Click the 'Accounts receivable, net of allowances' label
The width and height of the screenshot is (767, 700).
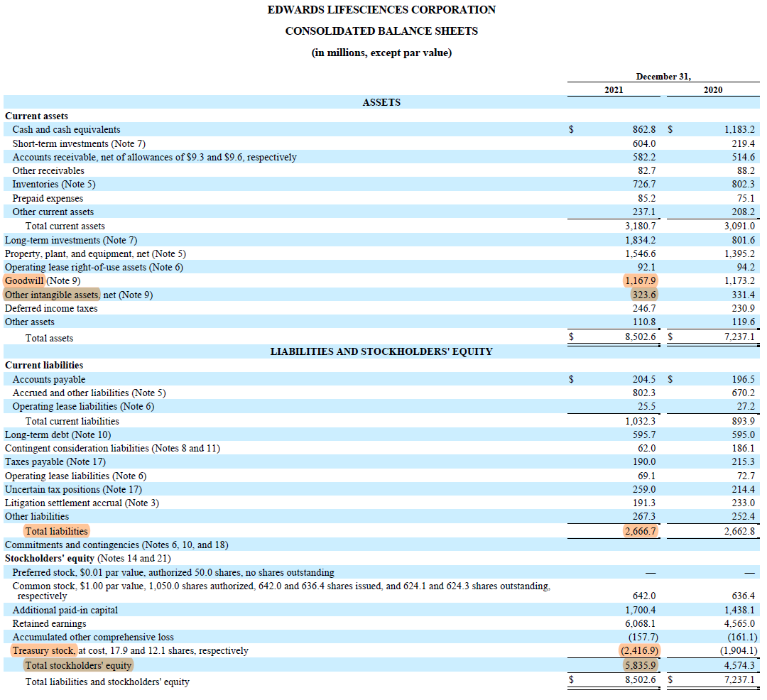[x=154, y=158]
